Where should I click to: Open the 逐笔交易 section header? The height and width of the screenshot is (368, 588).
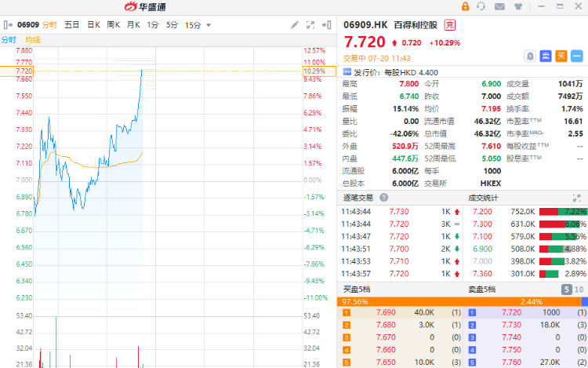pyautogui.click(x=358, y=198)
